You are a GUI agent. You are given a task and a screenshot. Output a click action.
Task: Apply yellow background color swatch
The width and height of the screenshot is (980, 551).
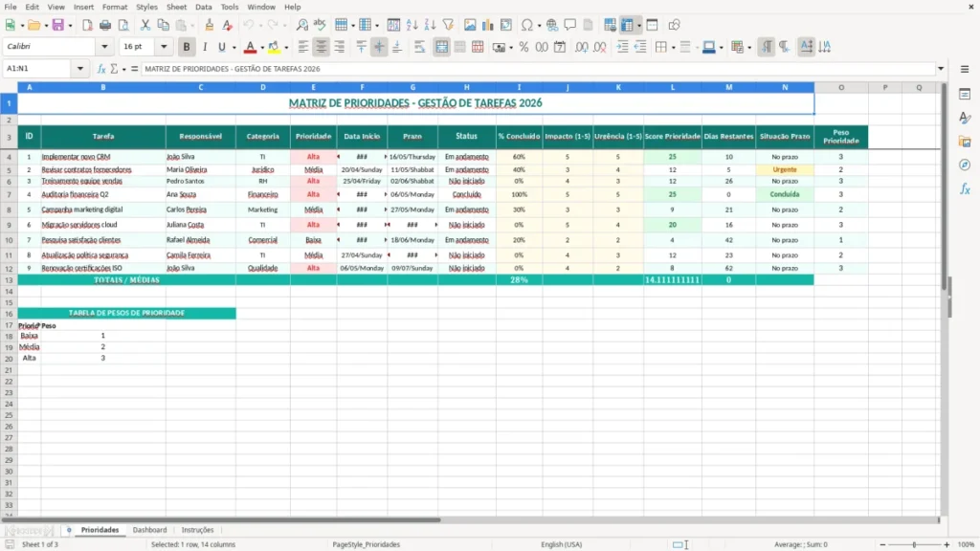274,47
